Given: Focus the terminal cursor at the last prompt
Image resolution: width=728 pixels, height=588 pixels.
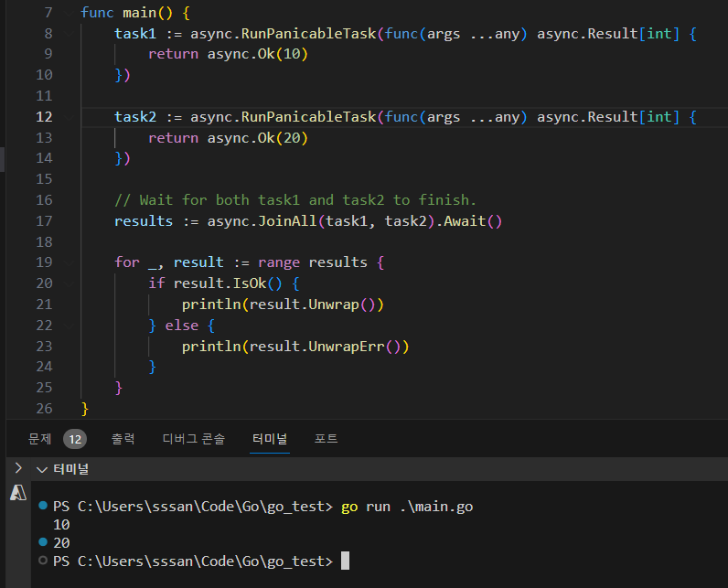Looking at the screenshot, I should point(345,561).
